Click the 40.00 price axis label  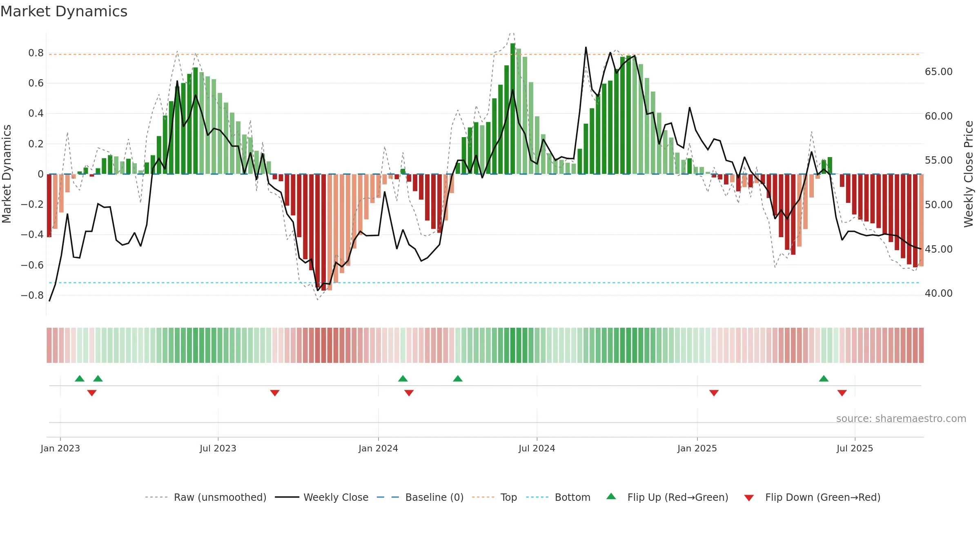pyautogui.click(x=939, y=293)
